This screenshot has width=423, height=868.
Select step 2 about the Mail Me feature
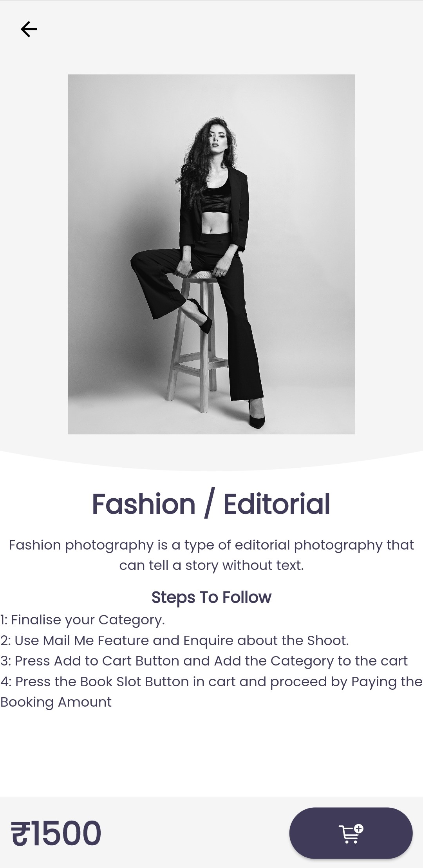coord(175,640)
